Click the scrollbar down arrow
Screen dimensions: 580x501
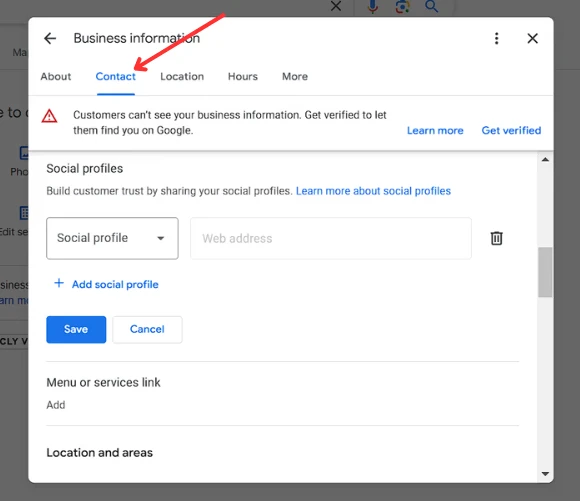point(545,474)
